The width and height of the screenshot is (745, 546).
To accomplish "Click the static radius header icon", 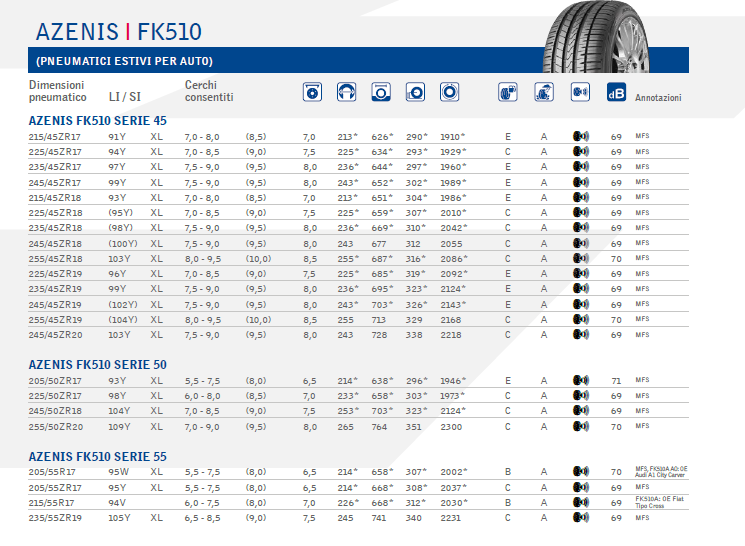I will point(415,93).
